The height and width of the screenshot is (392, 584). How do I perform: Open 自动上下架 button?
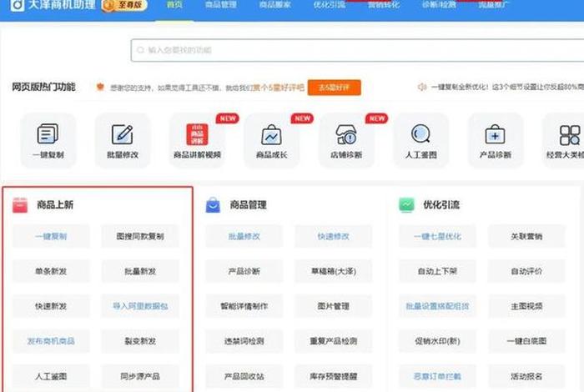(438, 271)
